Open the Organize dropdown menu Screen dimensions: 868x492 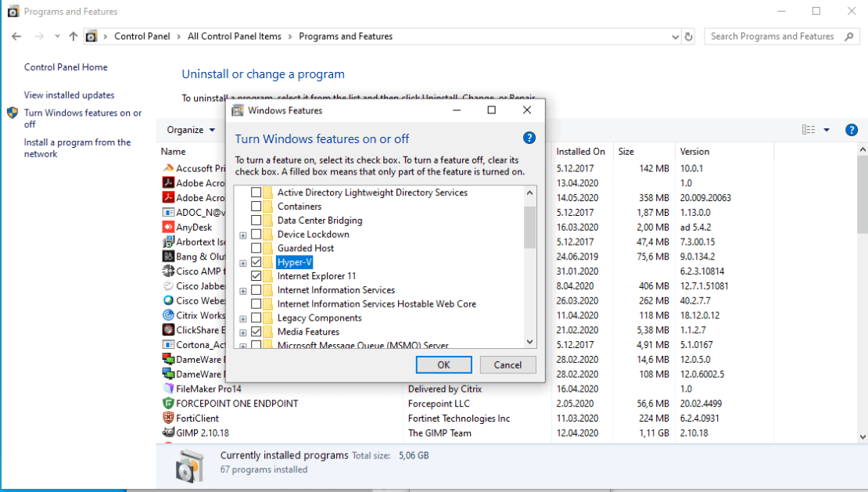click(191, 131)
